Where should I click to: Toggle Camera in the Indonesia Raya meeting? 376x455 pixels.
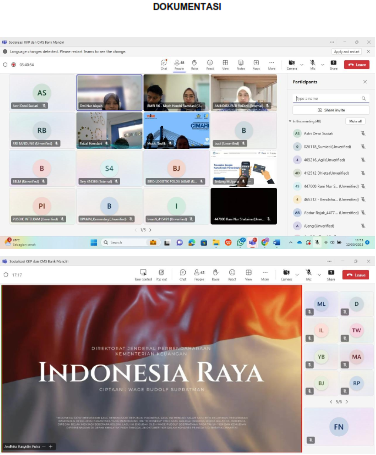(286, 275)
